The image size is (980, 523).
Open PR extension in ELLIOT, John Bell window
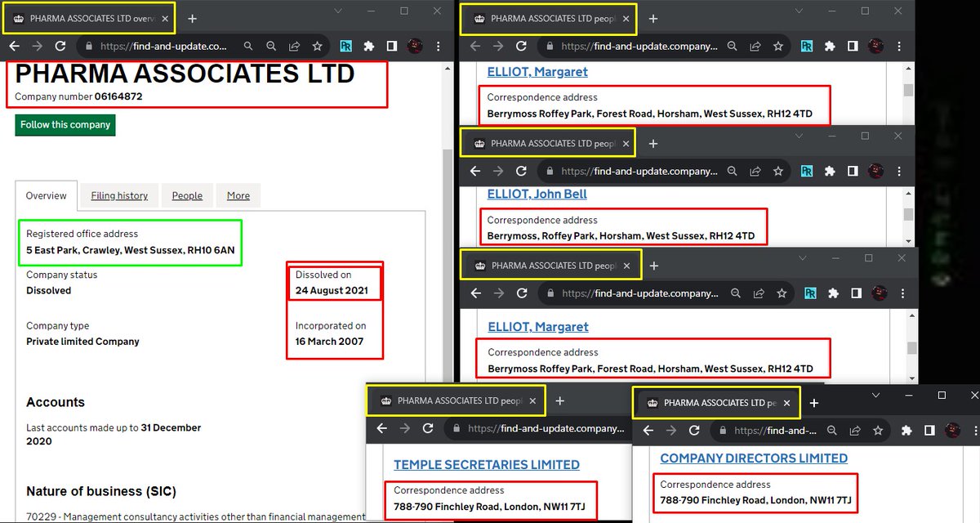807,171
